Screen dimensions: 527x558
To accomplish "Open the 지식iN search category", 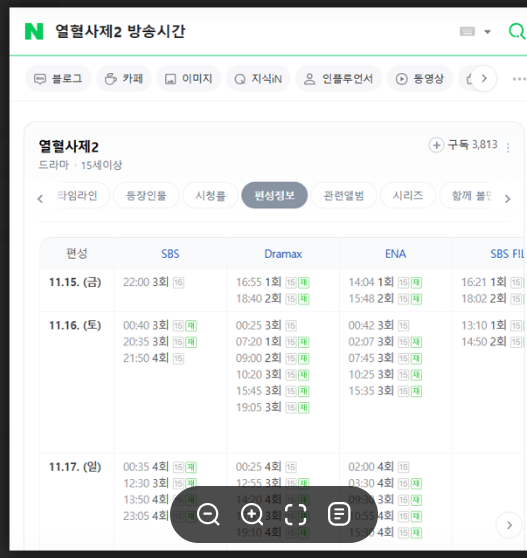I will pos(258,78).
